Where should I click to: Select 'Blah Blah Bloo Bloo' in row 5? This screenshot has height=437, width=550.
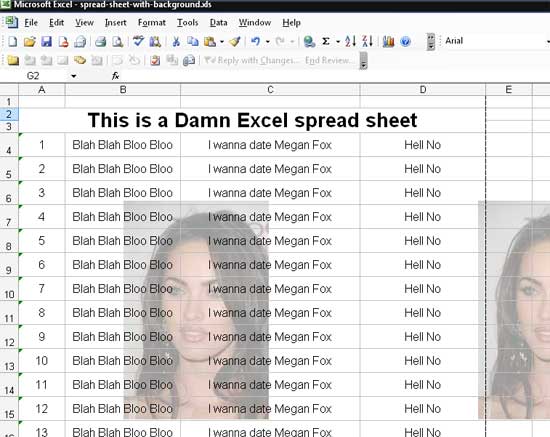click(122, 169)
